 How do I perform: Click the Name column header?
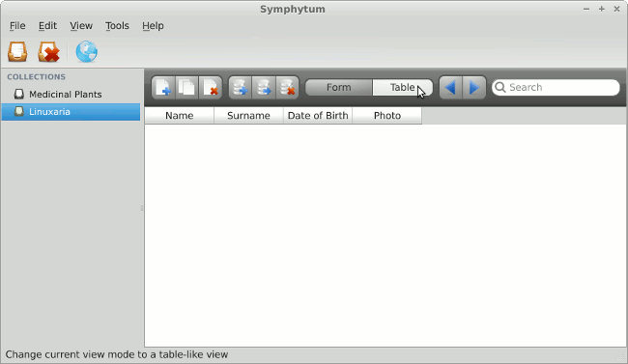pyautogui.click(x=180, y=116)
